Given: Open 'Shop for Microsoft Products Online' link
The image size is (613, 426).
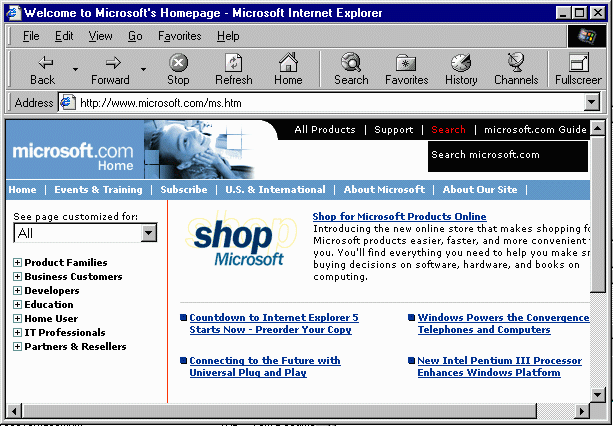Looking at the screenshot, I should click(x=399, y=216).
